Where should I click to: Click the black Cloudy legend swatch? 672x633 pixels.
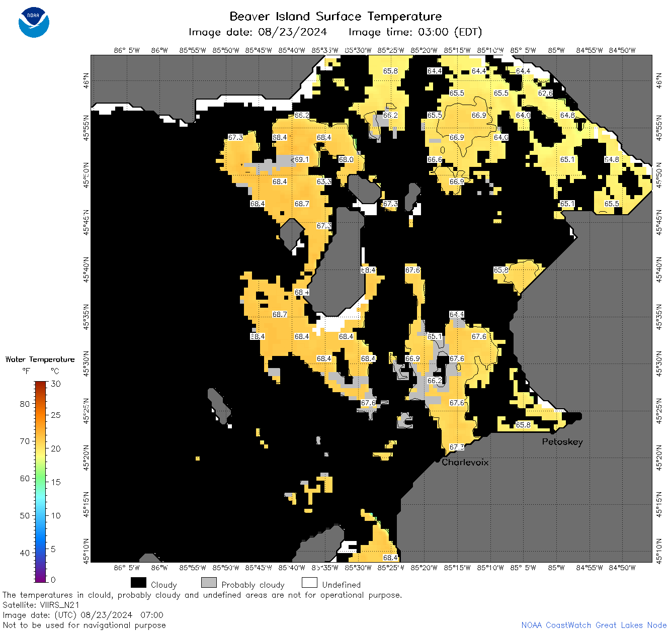138,583
